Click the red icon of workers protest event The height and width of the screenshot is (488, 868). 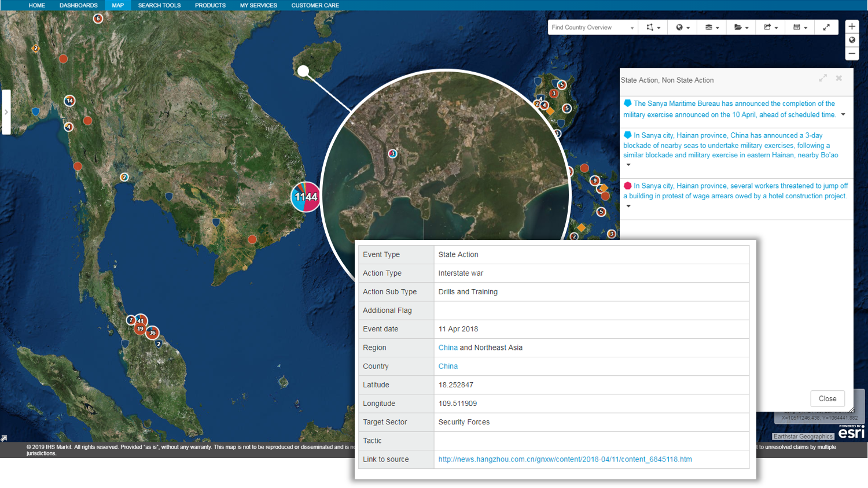(627, 186)
